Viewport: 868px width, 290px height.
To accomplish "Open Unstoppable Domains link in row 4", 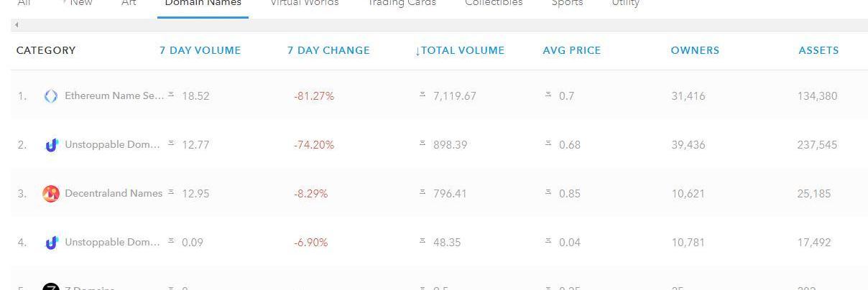I will (x=113, y=243).
